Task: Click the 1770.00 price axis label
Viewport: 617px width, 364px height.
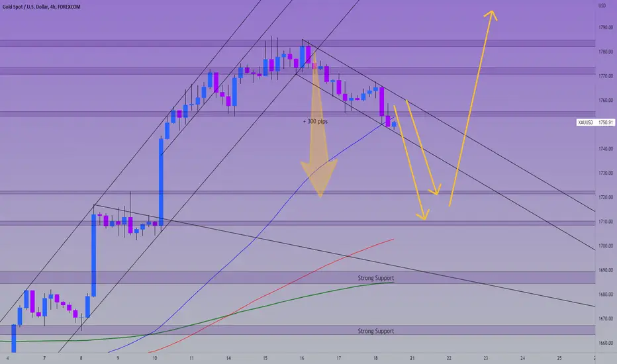Action: pos(606,76)
